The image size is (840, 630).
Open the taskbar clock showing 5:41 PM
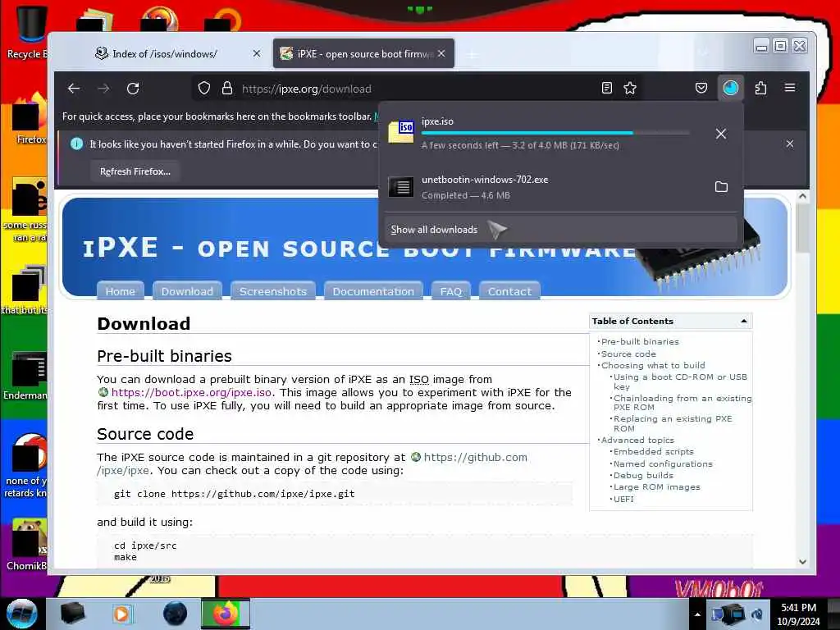pos(798,614)
